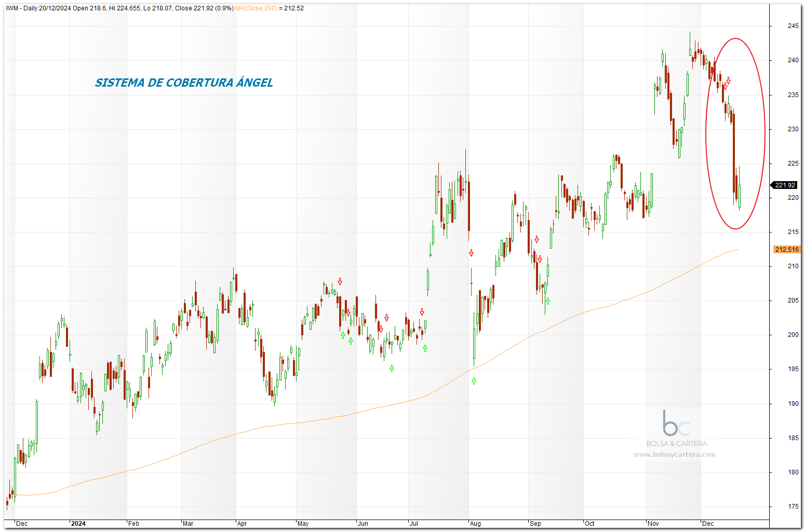Screen dimensions: 805x532
Task: Click the 215 price axis label
Action: pos(793,232)
